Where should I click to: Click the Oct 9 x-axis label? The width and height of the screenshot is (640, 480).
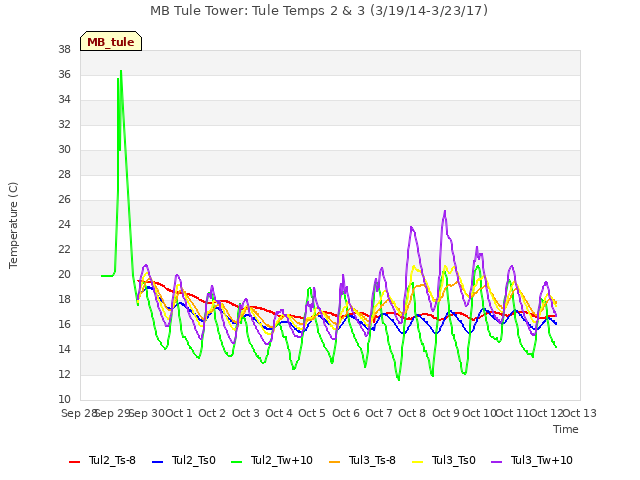(x=446, y=413)
